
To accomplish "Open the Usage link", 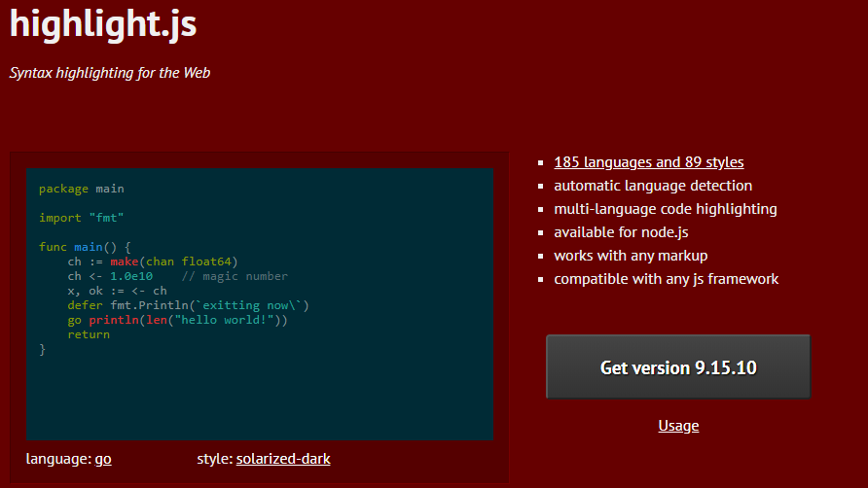I will [x=678, y=426].
